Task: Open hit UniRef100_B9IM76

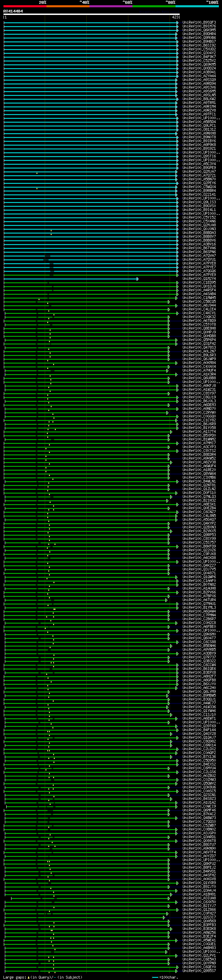Action: click(x=199, y=26)
